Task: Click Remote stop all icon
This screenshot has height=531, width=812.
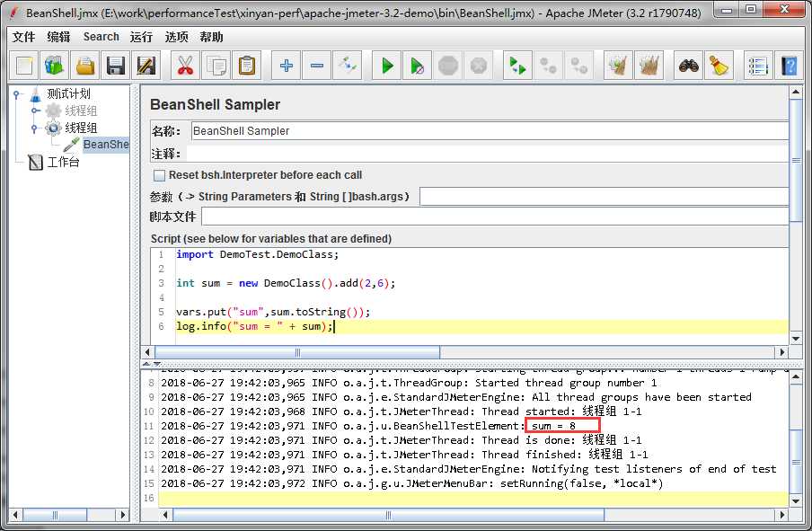Action: pyautogui.click(x=548, y=66)
